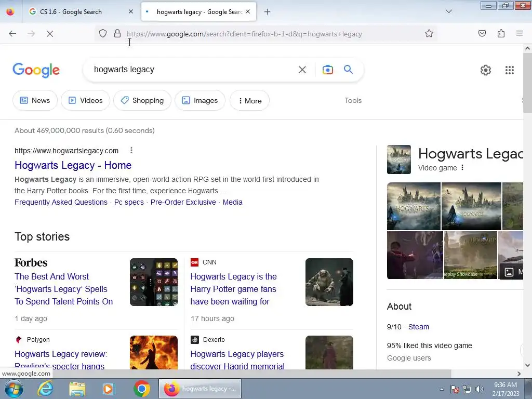Clear the Google search box
532x399 pixels.
pyautogui.click(x=302, y=70)
